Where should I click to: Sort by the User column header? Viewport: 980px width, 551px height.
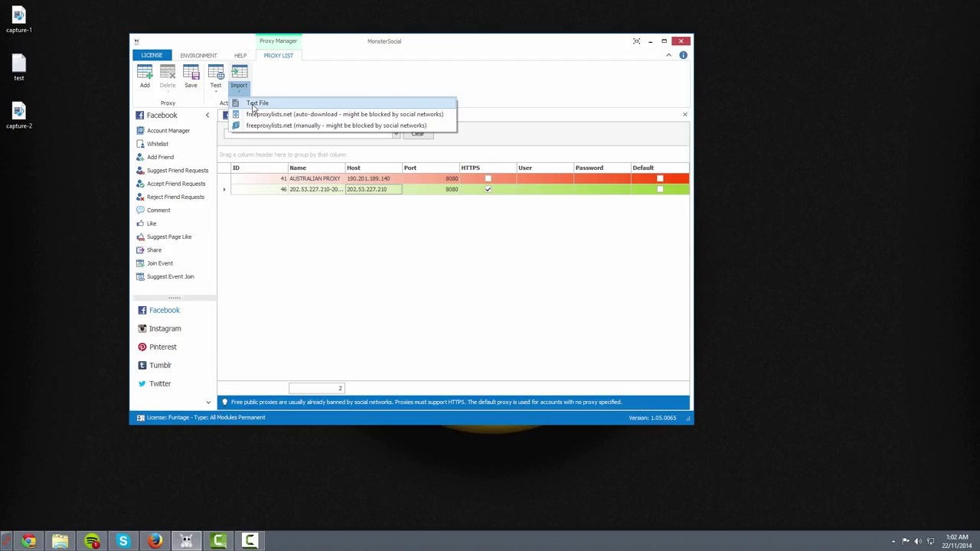pos(544,168)
